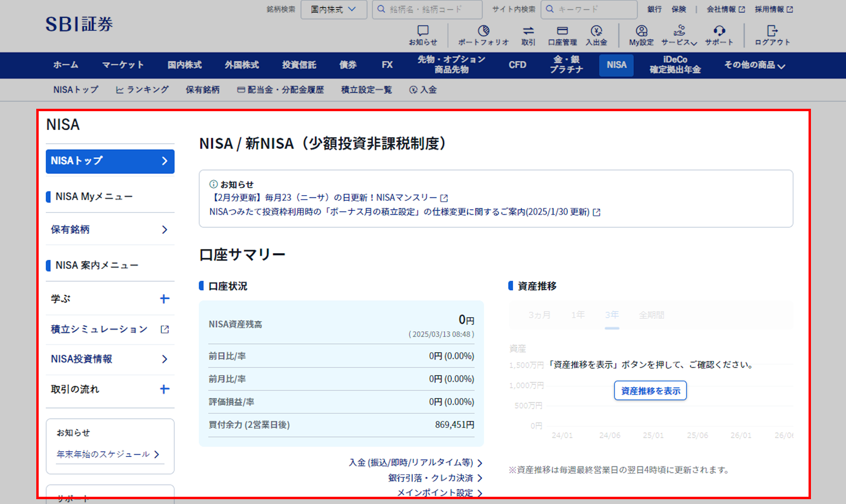846x504 pixels.
Task: Click the 資産推移を表示 button
Action: click(650, 391)
